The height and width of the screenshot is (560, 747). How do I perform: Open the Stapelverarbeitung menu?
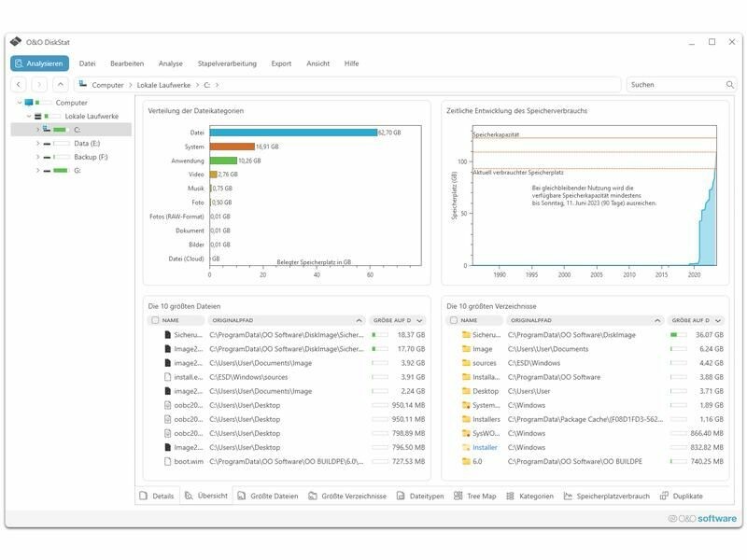tap(226, 63)
